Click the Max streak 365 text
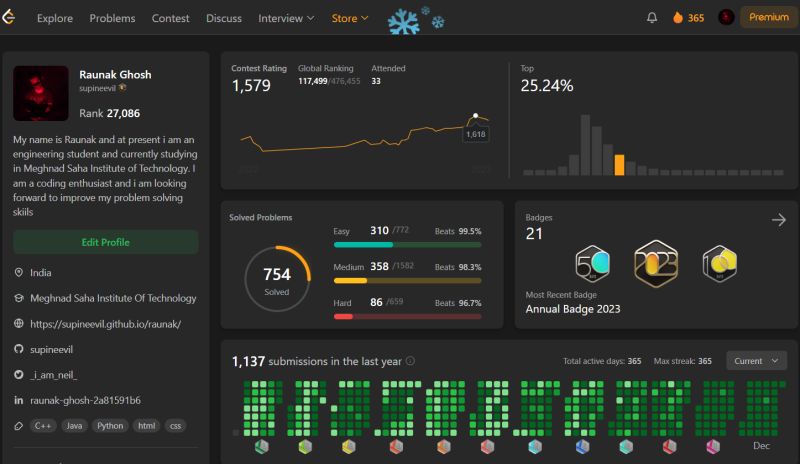 pos(683,361)
